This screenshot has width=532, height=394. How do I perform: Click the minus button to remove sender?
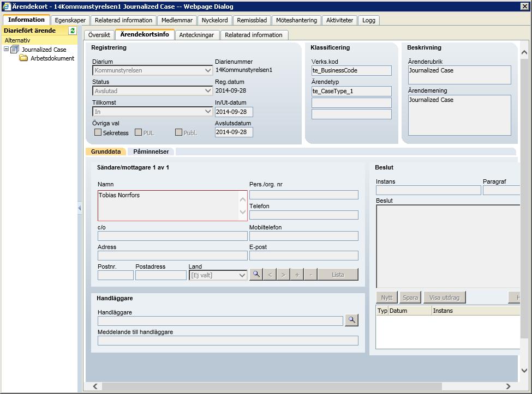(x=310, y=275)
